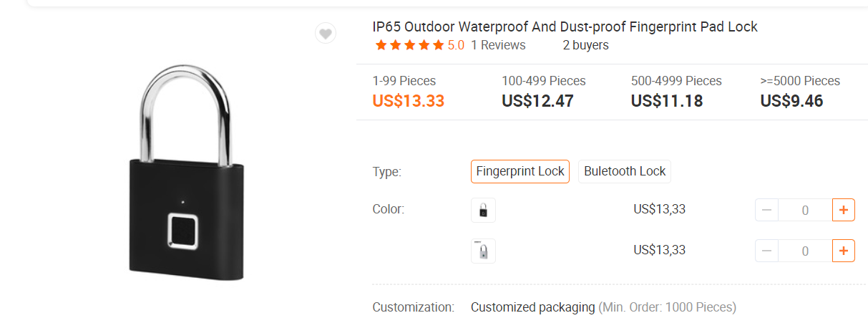This screenshot has width=868, height=318.
Task: Click the five-star rating icons
Action: [x=409, y=45]
